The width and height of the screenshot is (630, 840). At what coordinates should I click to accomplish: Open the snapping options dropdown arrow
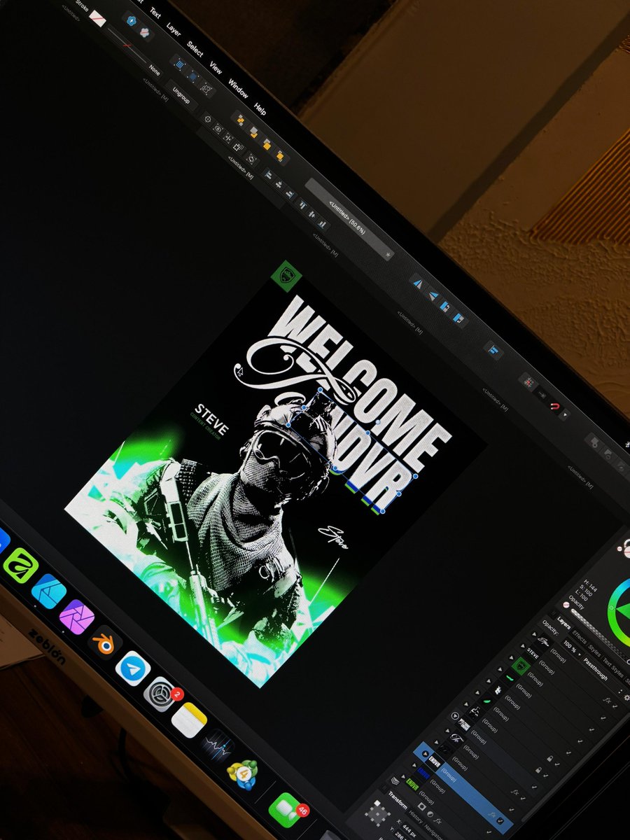564,414
